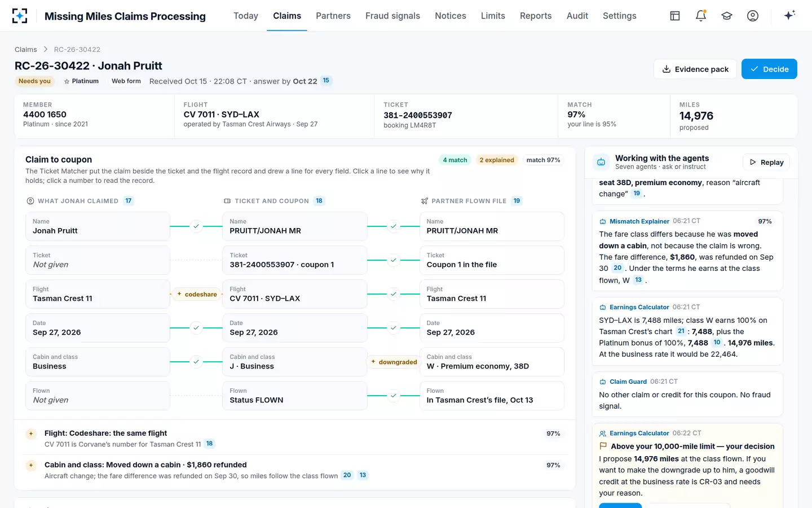Click check mark linking claimed Date to ticket
This screenshot has height=508, width=812.
tap(196, 328)
